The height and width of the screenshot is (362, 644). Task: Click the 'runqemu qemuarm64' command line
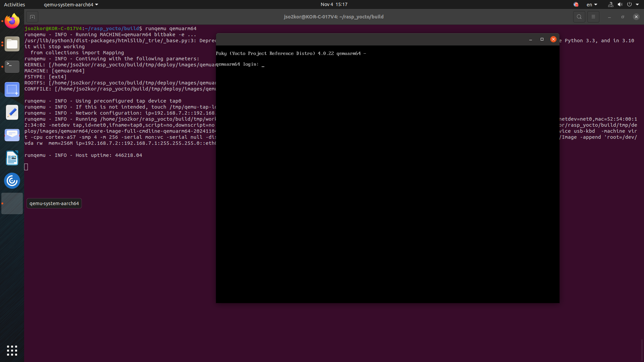[171, 28]
